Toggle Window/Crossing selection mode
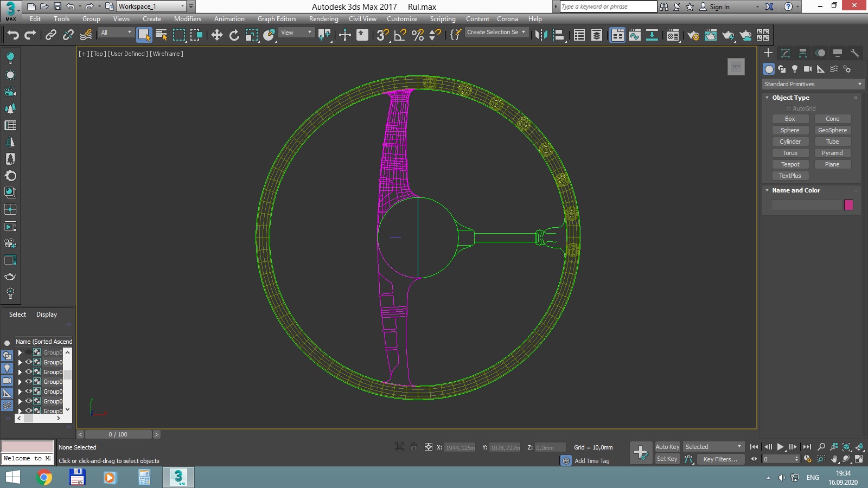This screenshot has width=868, height=488. (x=196, y=35)
